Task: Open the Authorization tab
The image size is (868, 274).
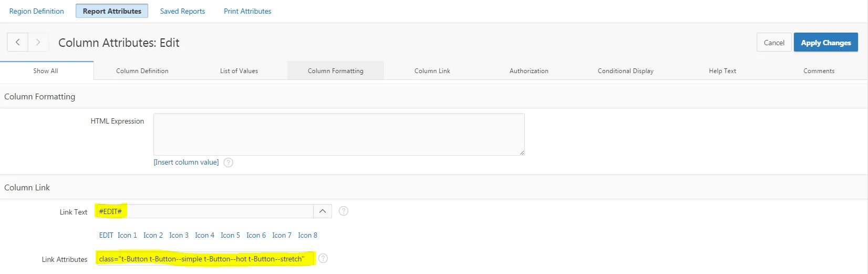Action: (x=529, y=71)
